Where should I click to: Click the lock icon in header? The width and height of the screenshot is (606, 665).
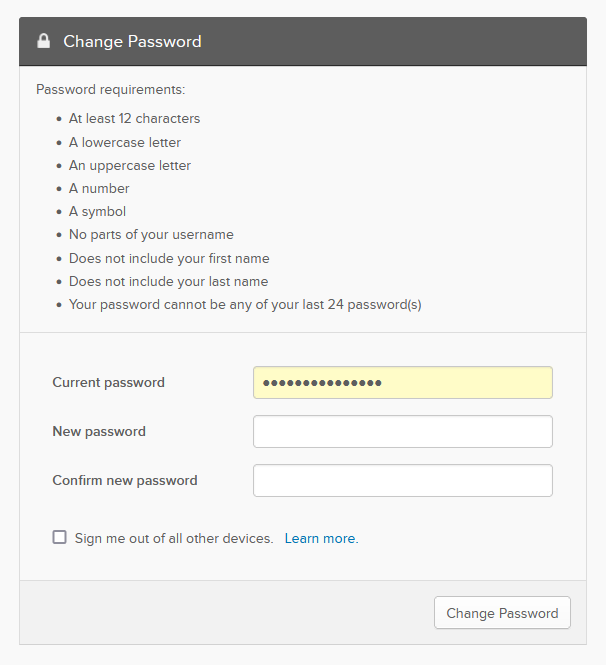(x=44, y=41)
